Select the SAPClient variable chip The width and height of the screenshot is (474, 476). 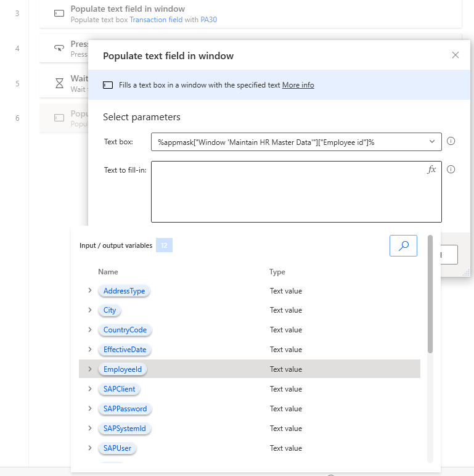click(119, 389)
